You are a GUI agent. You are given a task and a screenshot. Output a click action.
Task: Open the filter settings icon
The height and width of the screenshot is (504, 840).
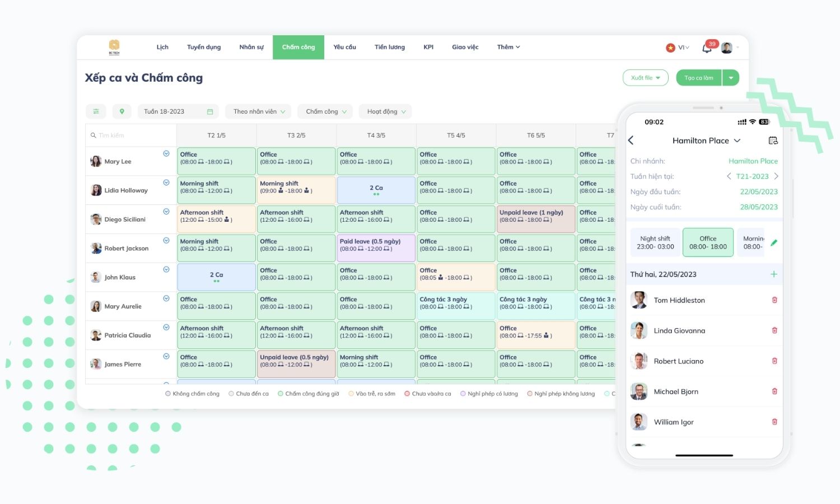(96, 111)
